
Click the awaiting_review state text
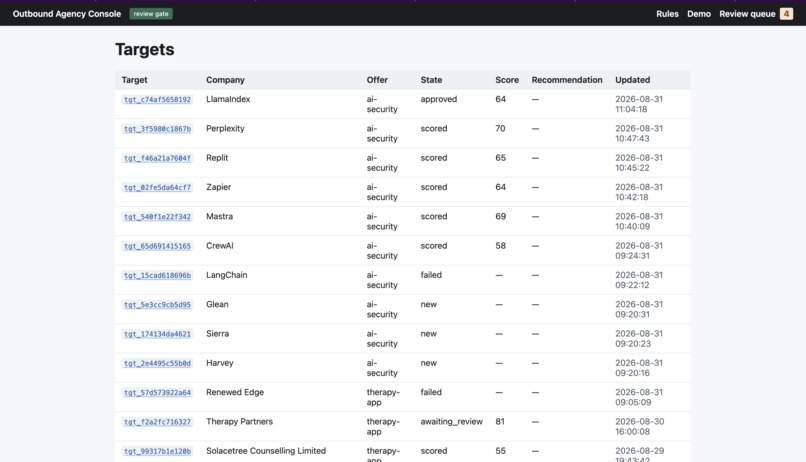coord(451,421)
